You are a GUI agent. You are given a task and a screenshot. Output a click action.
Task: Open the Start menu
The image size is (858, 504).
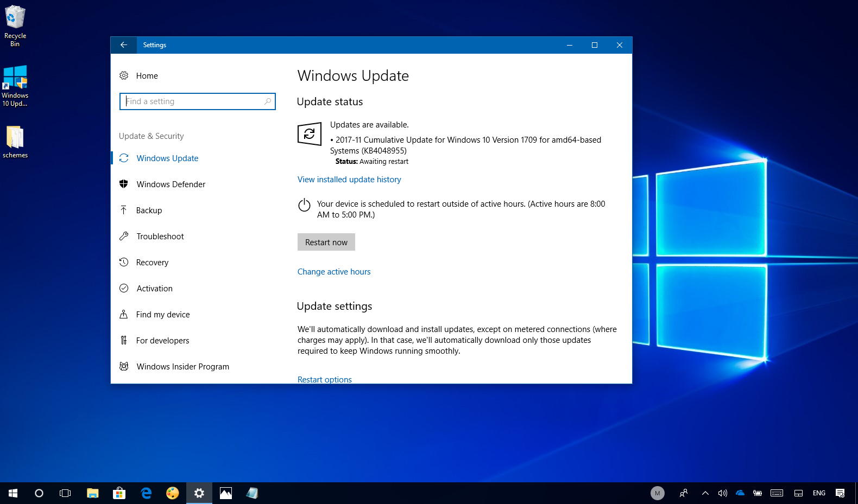(x=13, y=493)
